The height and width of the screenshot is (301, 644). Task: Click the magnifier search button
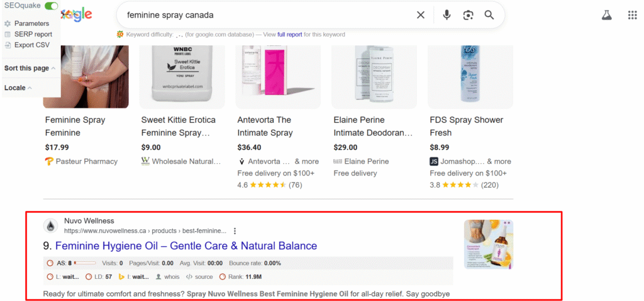[x=489, y=15]
